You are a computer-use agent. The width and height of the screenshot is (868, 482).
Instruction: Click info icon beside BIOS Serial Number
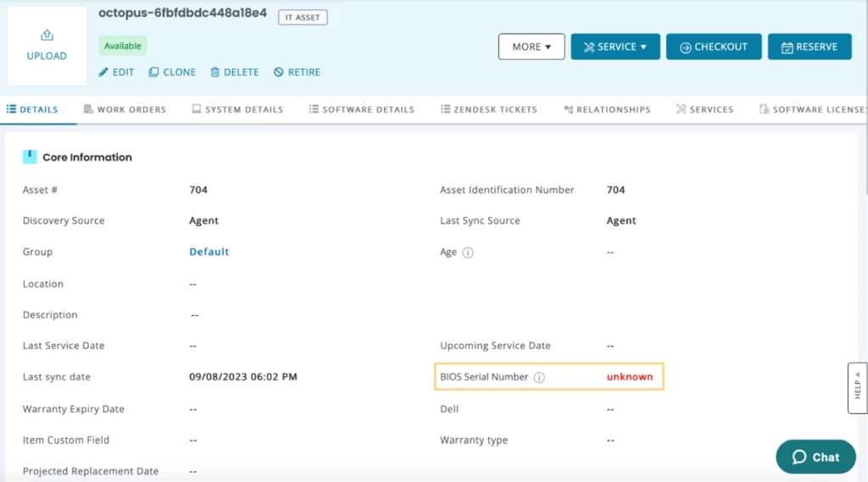[x=539, y=377]
